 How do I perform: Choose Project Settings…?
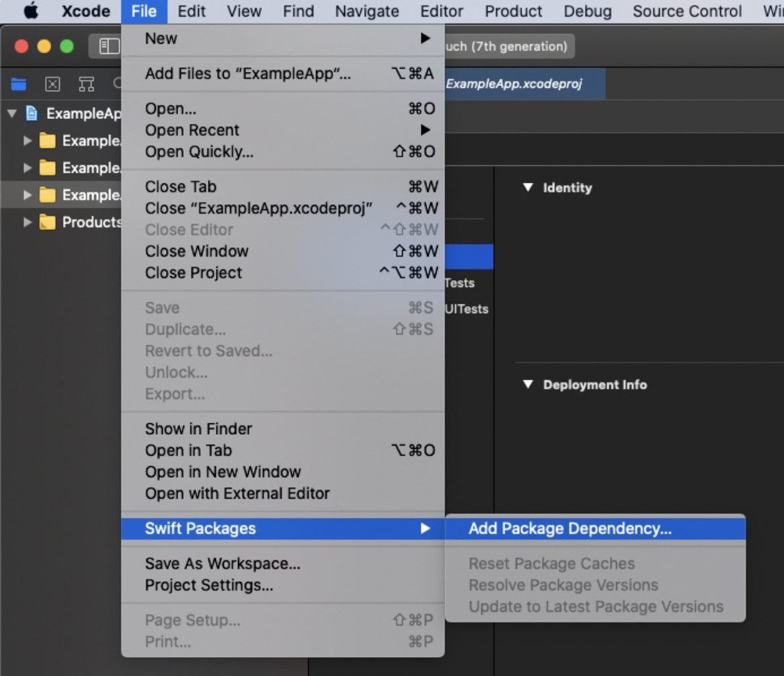pos(282,585)
